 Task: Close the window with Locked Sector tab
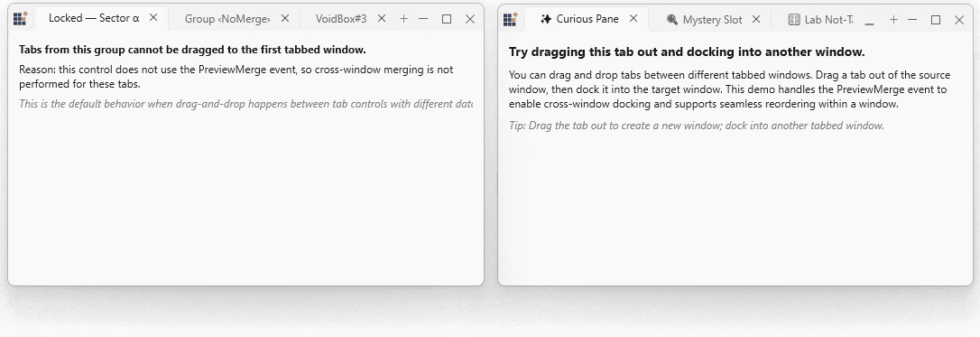coord(471,19)
